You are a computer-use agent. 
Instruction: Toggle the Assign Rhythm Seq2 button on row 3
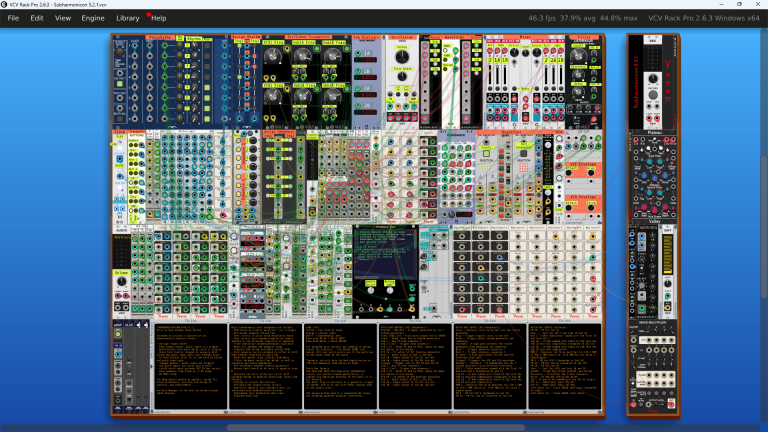click(254, 67)
